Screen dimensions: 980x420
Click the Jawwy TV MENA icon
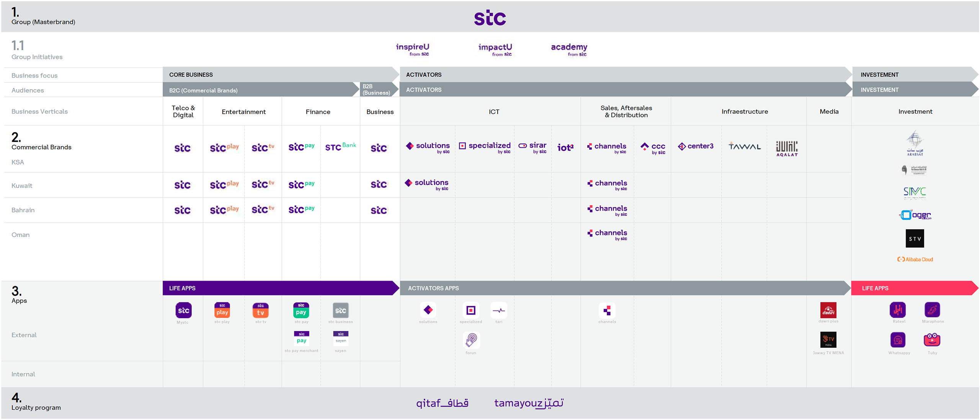tap(828, 340)
